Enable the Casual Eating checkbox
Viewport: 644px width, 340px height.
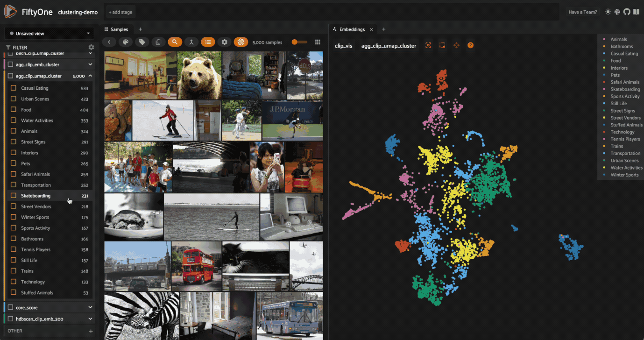click(x=14, y=88)
